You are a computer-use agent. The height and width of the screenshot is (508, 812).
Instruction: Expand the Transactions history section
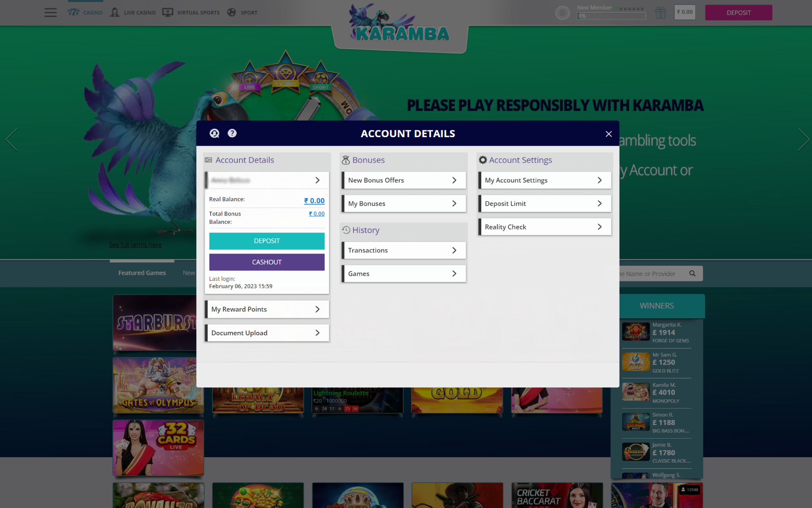[x=403, y=250]
